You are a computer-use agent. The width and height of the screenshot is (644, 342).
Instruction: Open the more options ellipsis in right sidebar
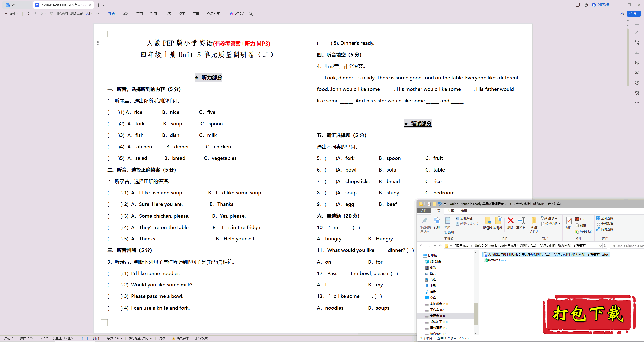coord(637,103)
